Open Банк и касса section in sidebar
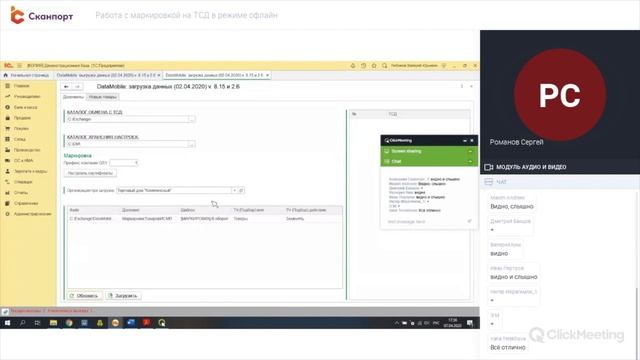This screenshot has width=640, height=360. click(25, 107)
